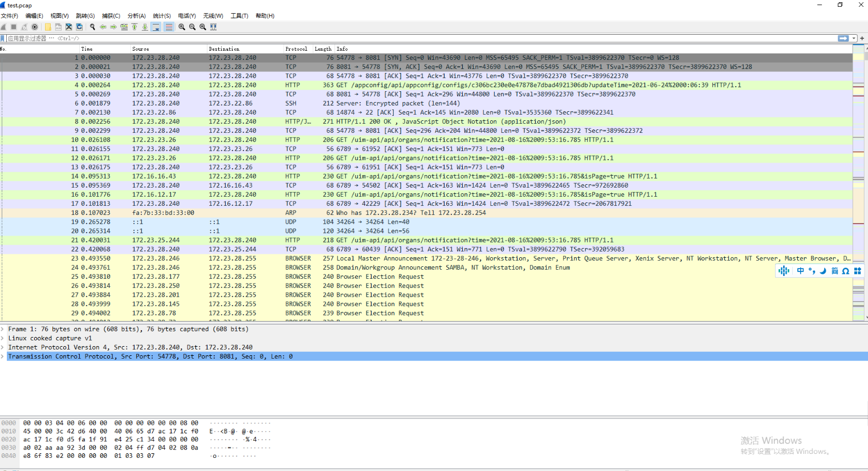Click resize columns to fit icon

(x=213, y=27)
